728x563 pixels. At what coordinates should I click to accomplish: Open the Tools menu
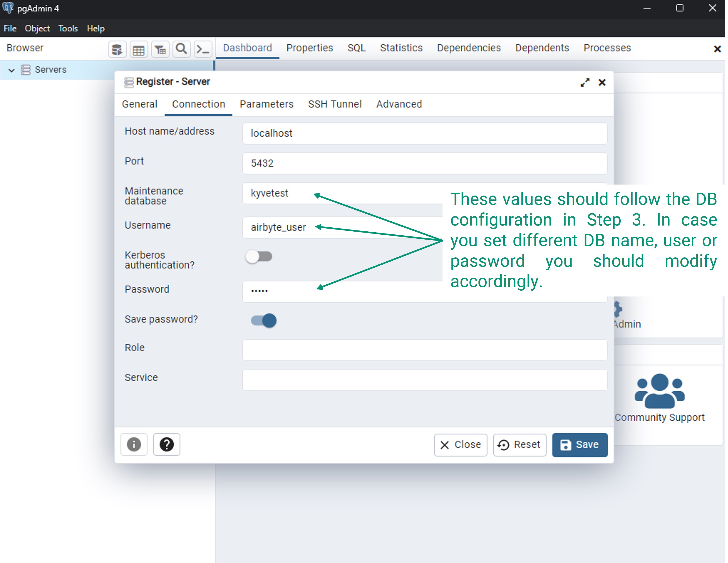(x=68, y=28)
